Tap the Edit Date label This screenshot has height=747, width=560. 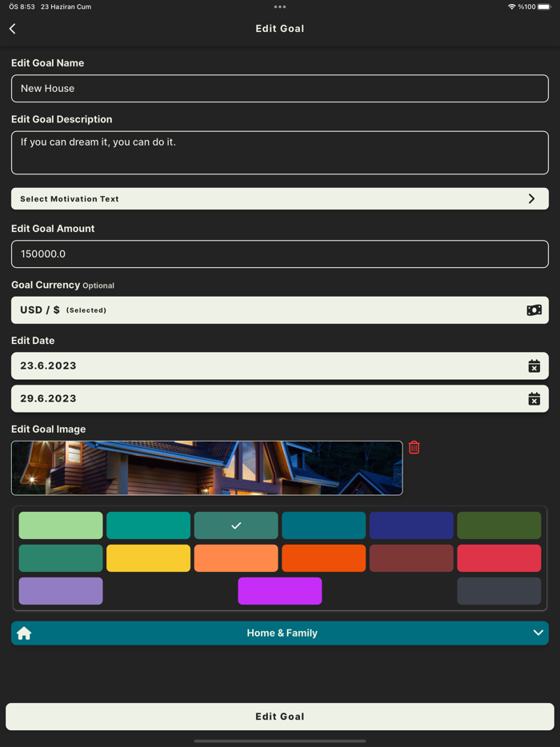coord(33,341)
